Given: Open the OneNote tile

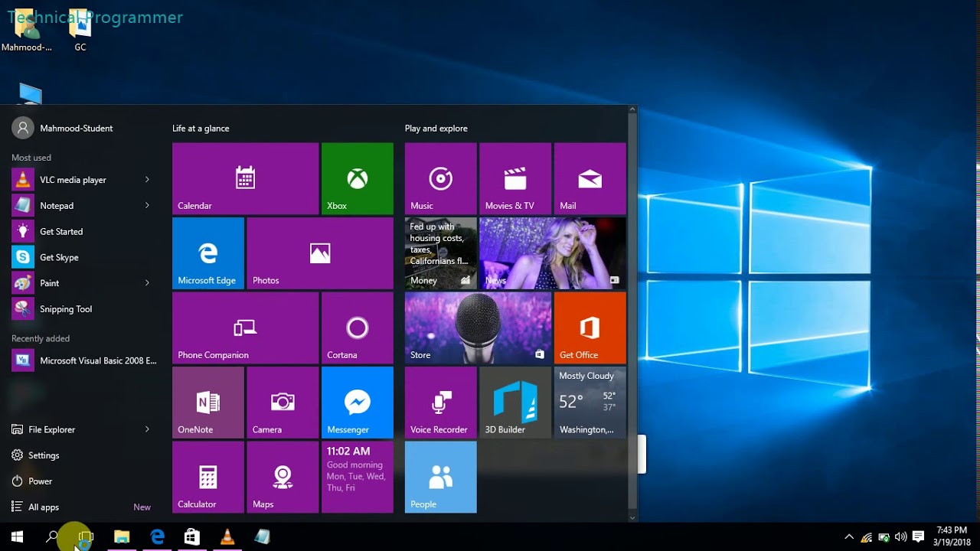Looking at the screenshot, I should [208, 403].
